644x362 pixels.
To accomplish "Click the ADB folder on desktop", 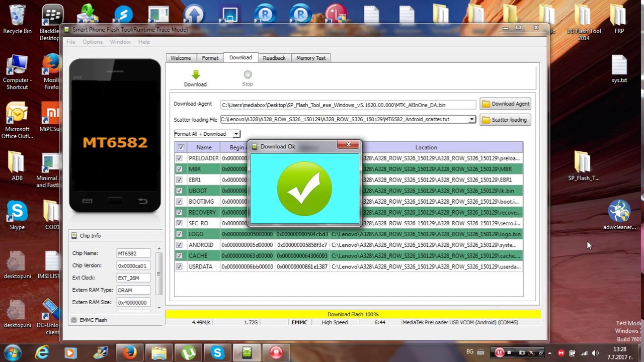I will coord(17,166).
